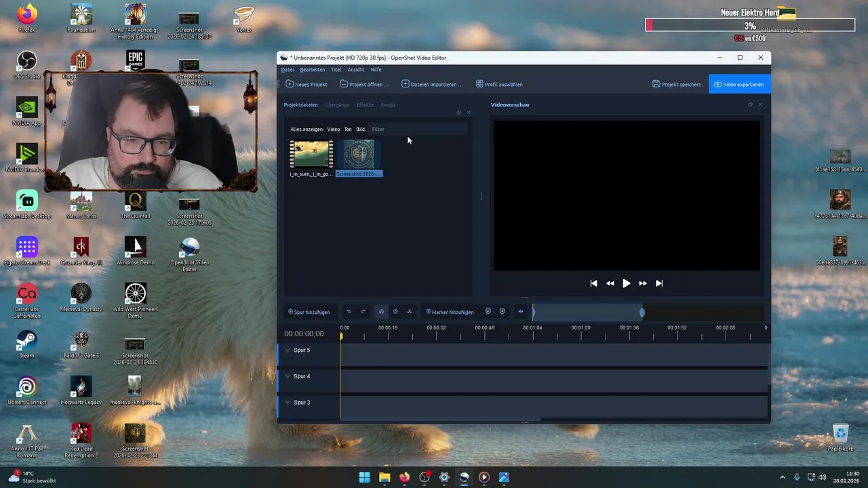Undock the Projektdateien panel
This screenshot has height=488, width=868.
point(458,113)
